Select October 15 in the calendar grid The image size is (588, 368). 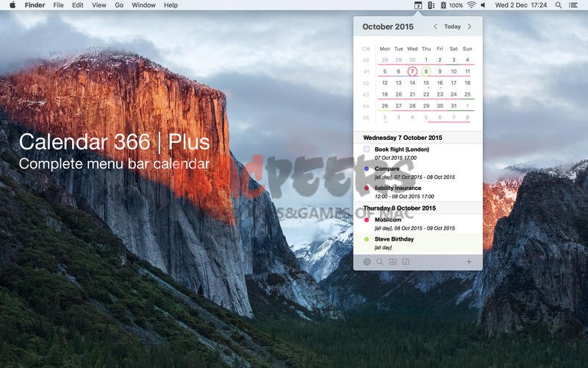click(426, 83)
